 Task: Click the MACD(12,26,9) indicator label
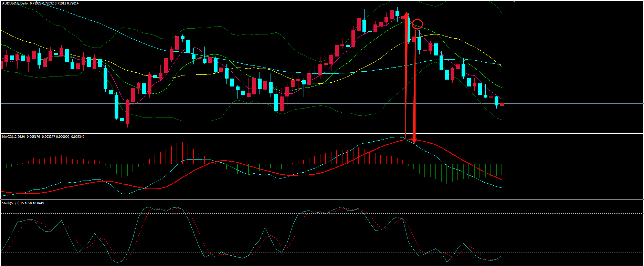[x=14, y=137]
